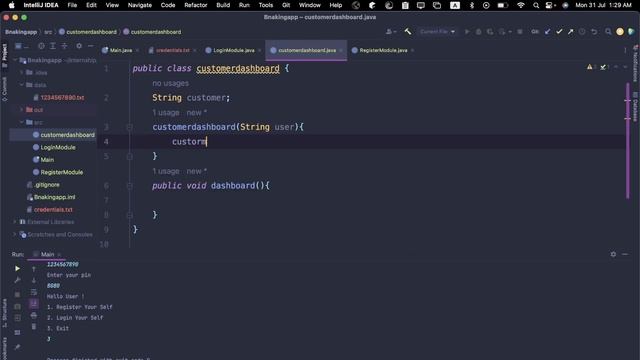640x360 pixels.
Task: Toggle the Commit tool window stripe
Action: (x=4, y=88)
